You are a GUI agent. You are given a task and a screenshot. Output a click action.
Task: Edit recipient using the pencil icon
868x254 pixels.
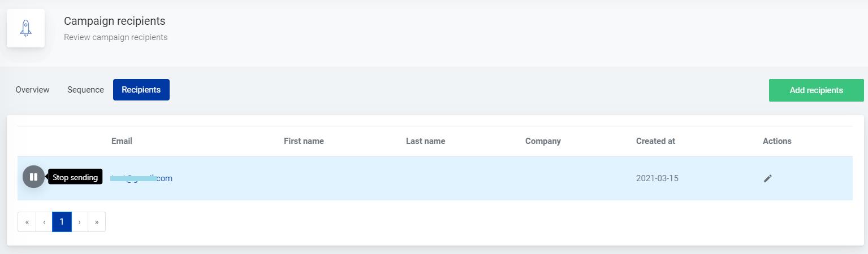pyautogui.click(x=767, y=178)
